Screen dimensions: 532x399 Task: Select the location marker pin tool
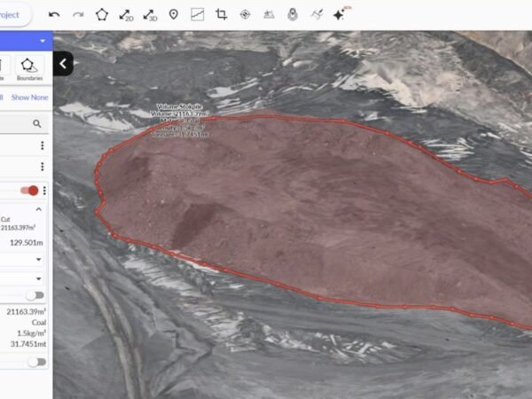coord(173,14)
